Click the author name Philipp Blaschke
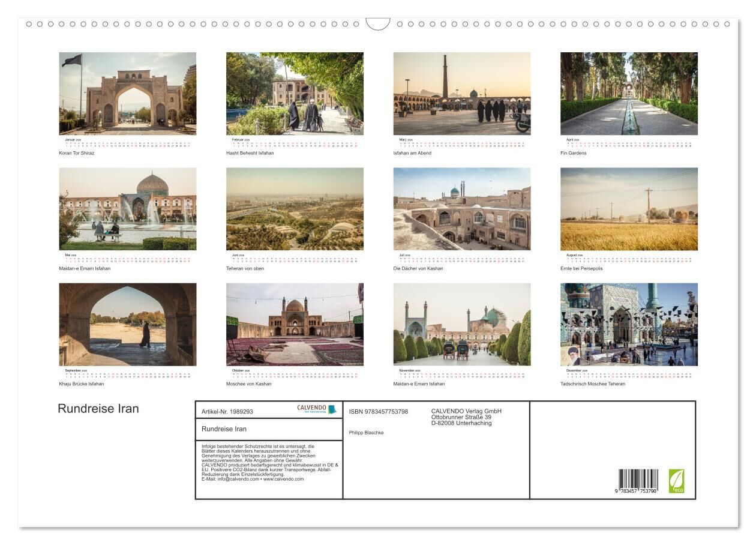 (366, 432)
